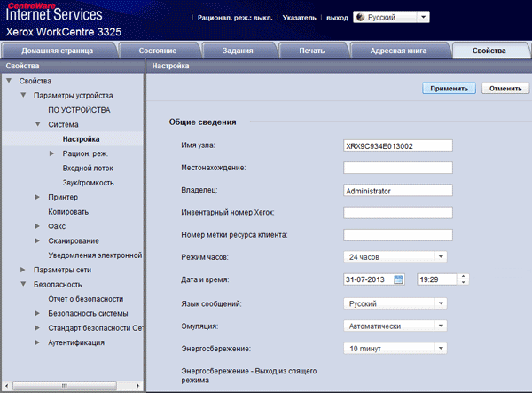Click the Владелец input field
Viewport: 532px width, 393px height.
pos(398,191)
